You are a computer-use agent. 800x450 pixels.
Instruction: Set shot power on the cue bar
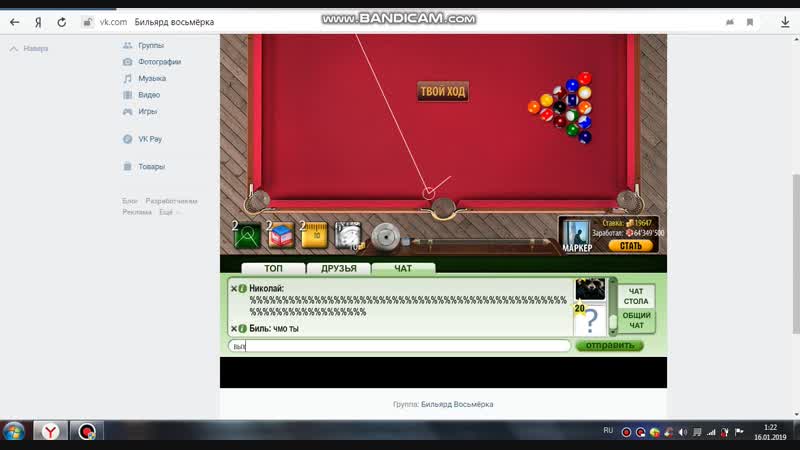pos(480,243)
